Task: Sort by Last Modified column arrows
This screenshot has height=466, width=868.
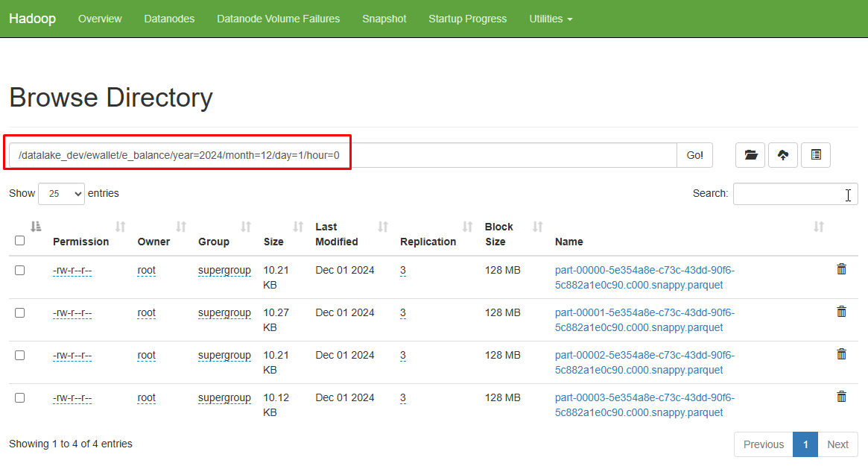Action: point(382,226)
